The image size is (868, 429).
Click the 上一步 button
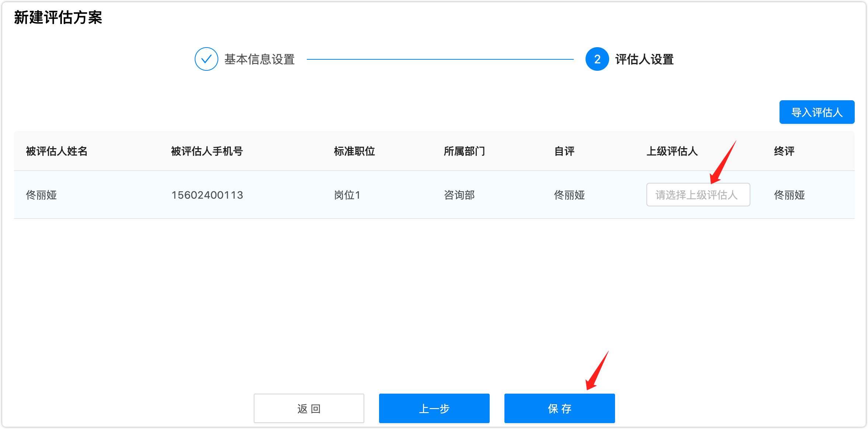(x=434, y=408)
